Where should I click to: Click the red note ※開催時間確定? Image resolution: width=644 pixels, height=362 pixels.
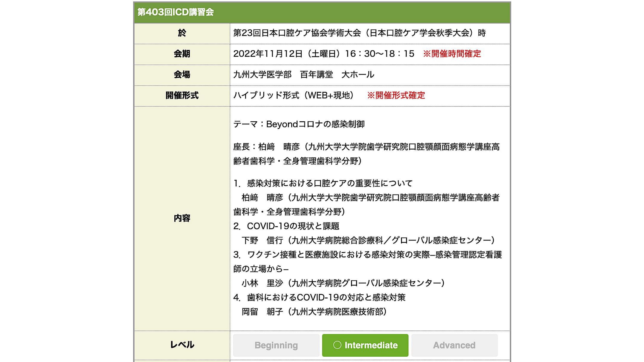coord(452,54)
